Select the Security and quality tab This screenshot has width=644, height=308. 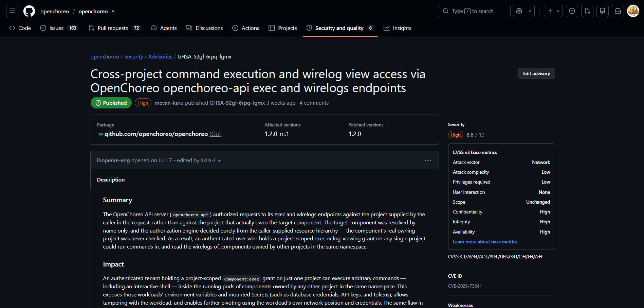[x=340, y=28]
